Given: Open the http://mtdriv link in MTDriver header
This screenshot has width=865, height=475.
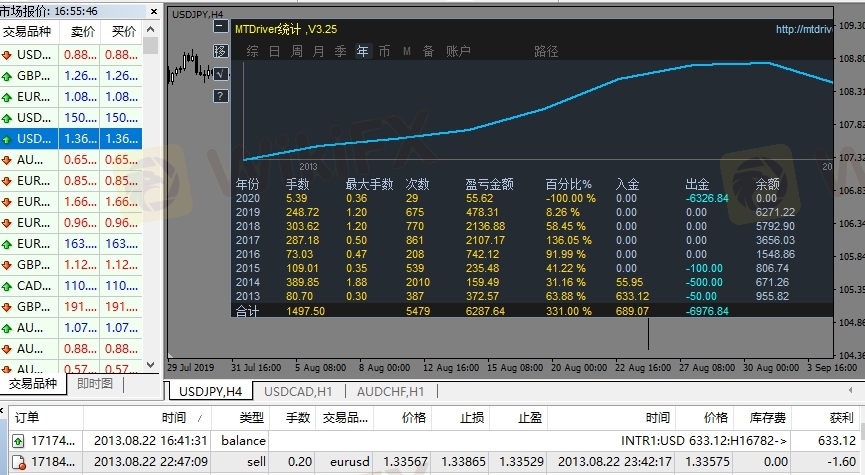Looking at the screenshot, I should 804,29.
